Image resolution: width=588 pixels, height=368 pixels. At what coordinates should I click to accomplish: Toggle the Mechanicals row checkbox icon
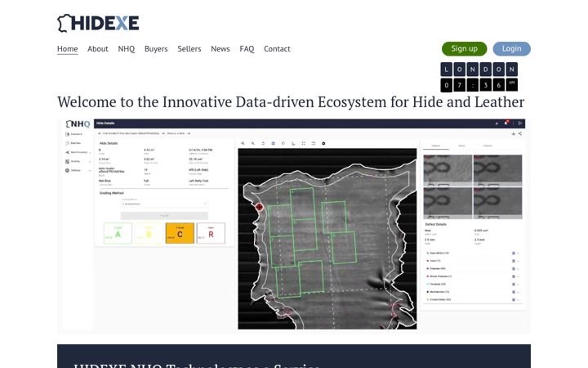point(514,292)
